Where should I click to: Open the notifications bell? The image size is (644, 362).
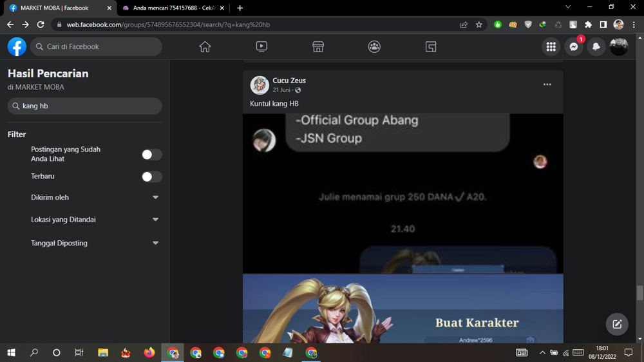click(x=596, y=47)
